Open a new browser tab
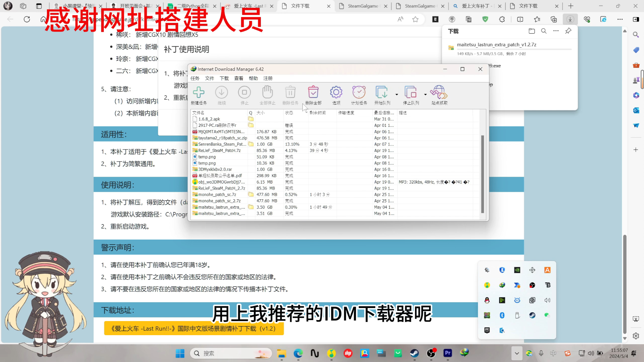Screen dimensions: 644x362 click(x=570, y=6)
